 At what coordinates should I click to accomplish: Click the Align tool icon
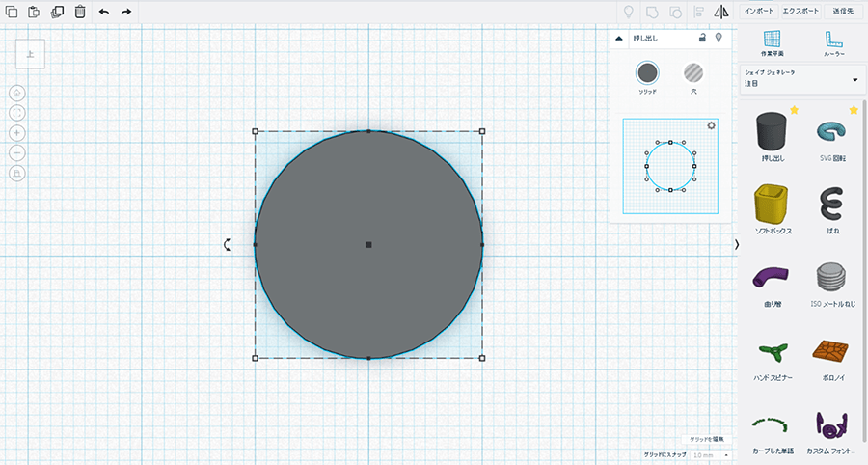click(698, 12)
